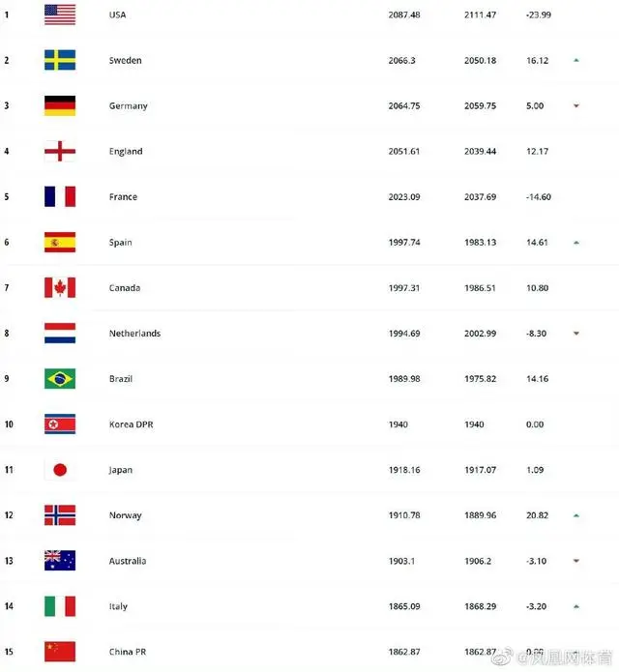Click the Sweden flag icon
Image resolution: width=619 pixels, height=672 pixels.
coord(59,60)
